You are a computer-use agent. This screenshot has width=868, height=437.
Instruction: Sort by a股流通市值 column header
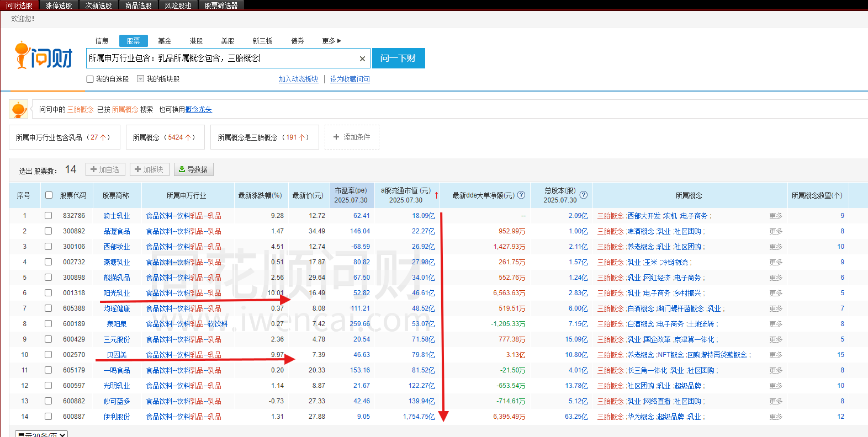point(406,195)
